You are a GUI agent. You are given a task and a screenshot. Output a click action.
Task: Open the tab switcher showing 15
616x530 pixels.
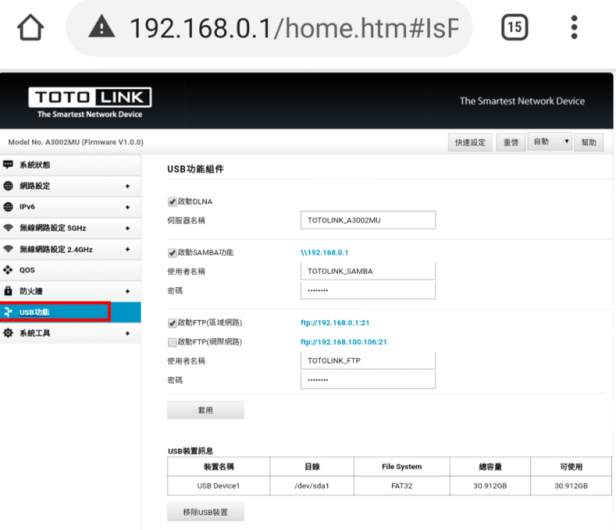pyautogui.click(x=514, y=27)
